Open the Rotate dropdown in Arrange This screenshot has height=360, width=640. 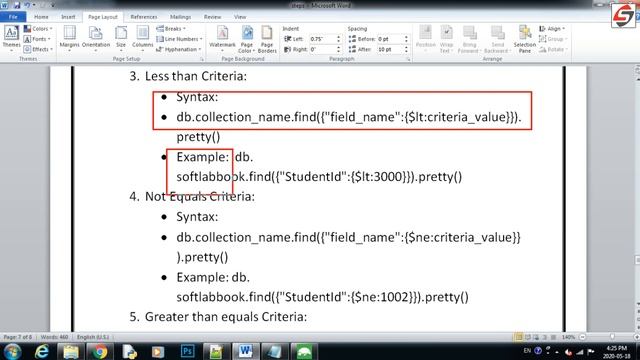pyautogui.click(x=553, y=49)
